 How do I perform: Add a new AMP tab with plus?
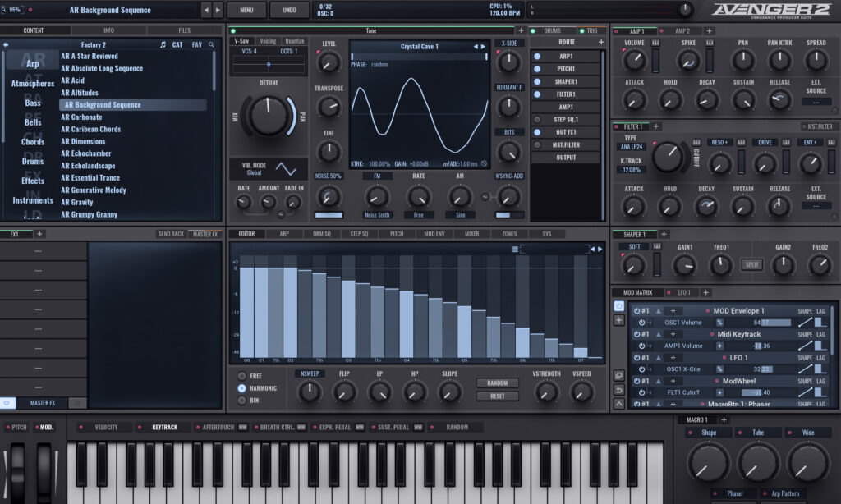(709, 31)
